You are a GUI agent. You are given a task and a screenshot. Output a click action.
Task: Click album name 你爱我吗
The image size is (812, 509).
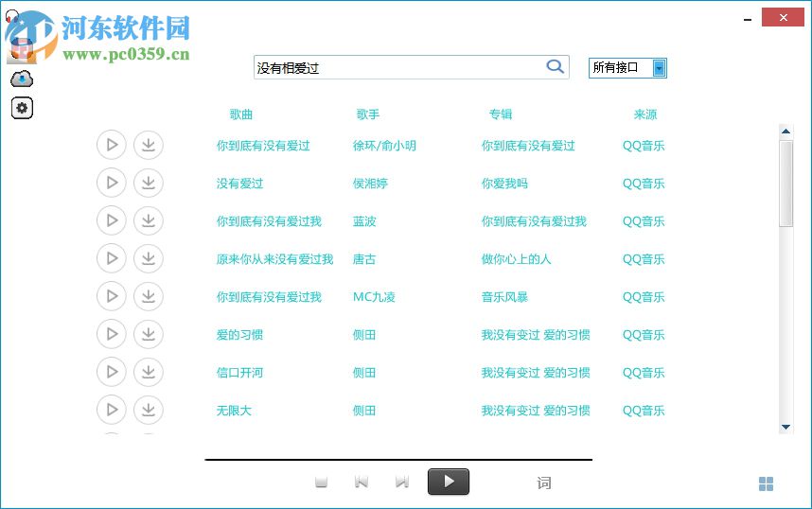coord(505,184)
